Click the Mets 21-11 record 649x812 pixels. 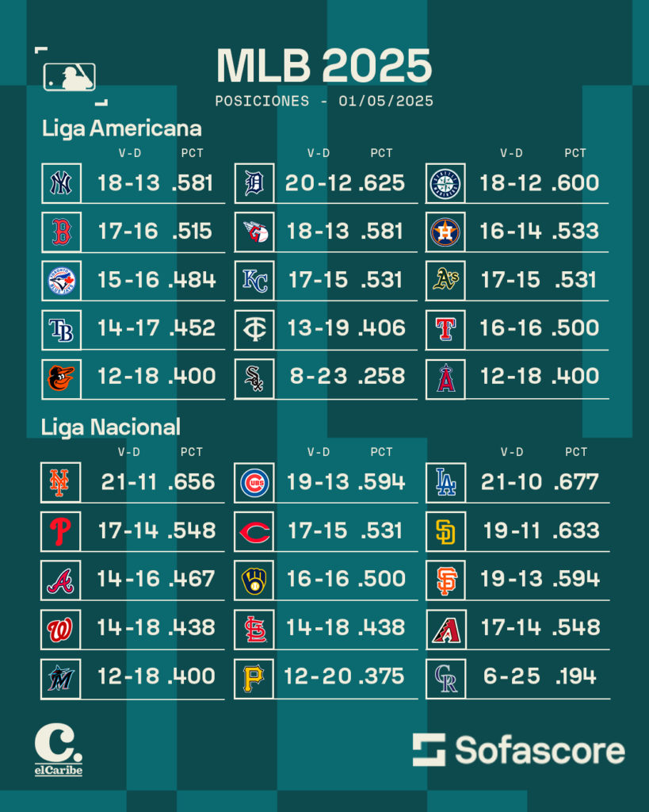click(x=129, y=482)
